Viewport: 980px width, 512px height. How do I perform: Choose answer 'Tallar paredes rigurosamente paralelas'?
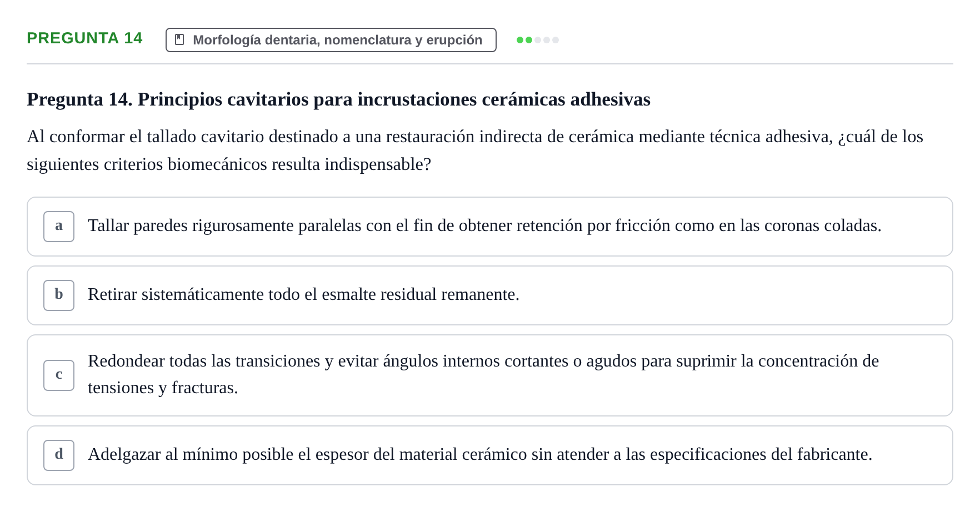(x=490, y=227)
